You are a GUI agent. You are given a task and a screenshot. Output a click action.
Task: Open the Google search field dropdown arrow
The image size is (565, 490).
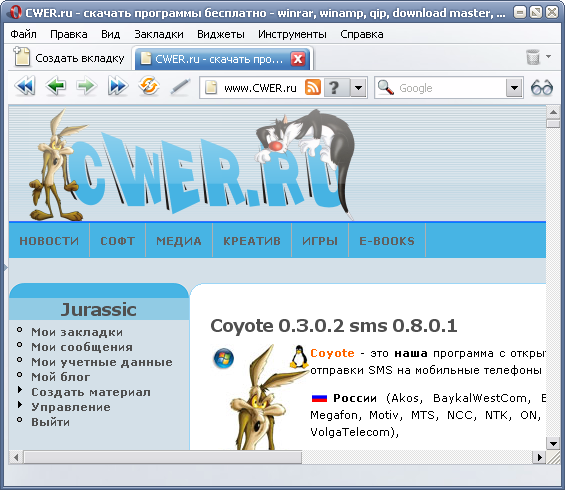pyautogui.click(x=514, y=88)
